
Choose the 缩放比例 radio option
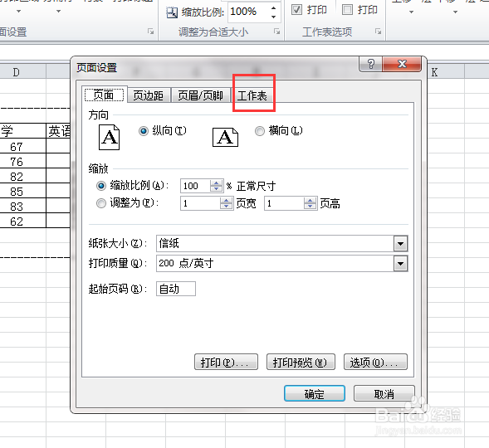click(x=101, y=186)
